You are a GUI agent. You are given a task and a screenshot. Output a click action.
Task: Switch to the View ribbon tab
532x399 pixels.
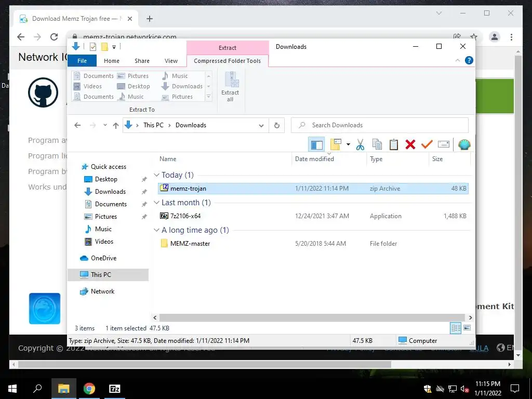coord(171,61)
